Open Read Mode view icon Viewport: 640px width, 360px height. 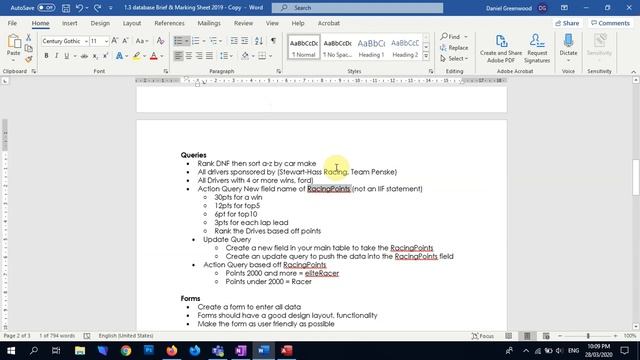[509, 336]
